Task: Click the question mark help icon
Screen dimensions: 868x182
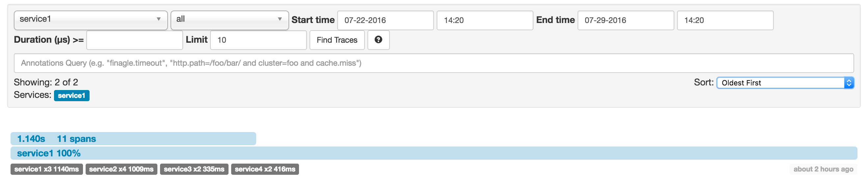Action: pos(378,40)
